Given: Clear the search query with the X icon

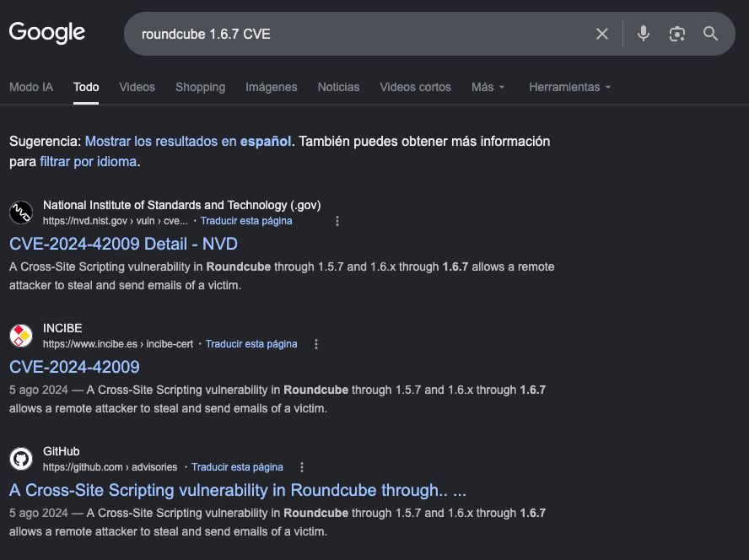Looking at the screenshot, I should (x=602, y=34).
